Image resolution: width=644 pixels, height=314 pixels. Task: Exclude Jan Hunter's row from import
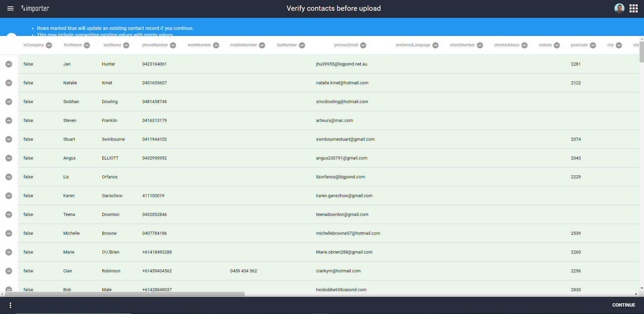(x=8, y=64)
